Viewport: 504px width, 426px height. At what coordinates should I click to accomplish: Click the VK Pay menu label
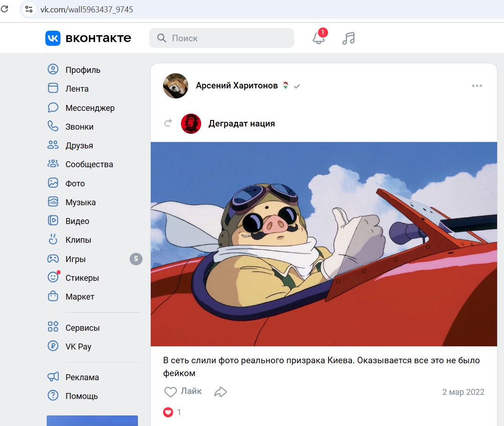[x=78, y=347]
